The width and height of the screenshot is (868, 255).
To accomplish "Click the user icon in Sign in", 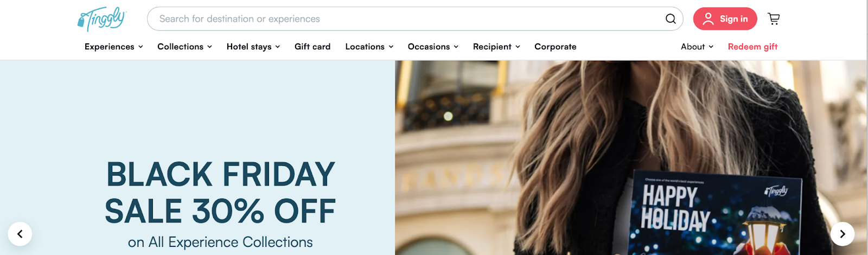I will click(x=708, y=19).
